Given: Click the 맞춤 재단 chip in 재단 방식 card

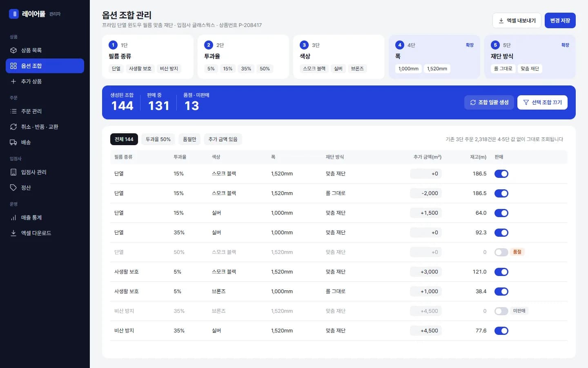Looking at the screenshot, I should click(x=530, y=69).
